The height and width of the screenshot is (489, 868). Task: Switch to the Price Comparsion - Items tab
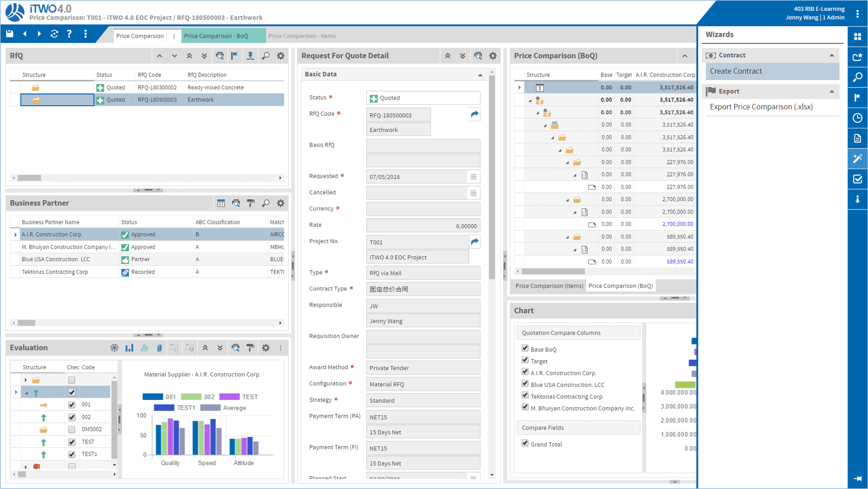pyautogui.click(x=302, y=36)
